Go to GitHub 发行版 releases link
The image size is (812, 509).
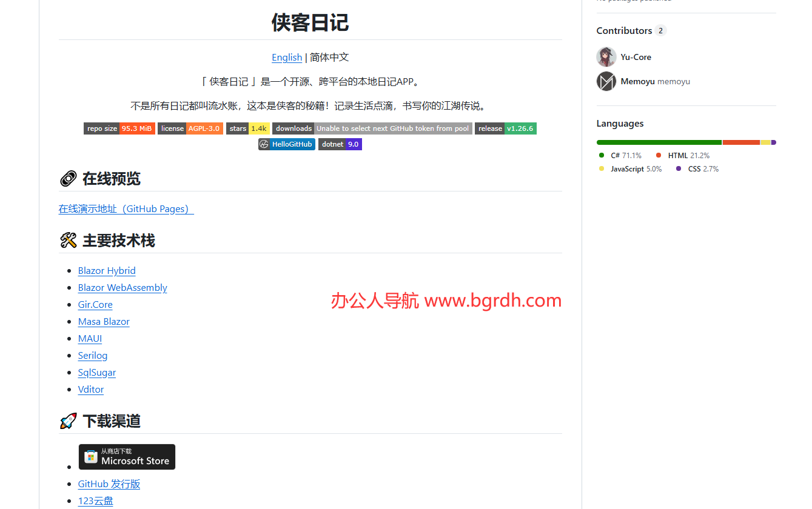[109, 484]
